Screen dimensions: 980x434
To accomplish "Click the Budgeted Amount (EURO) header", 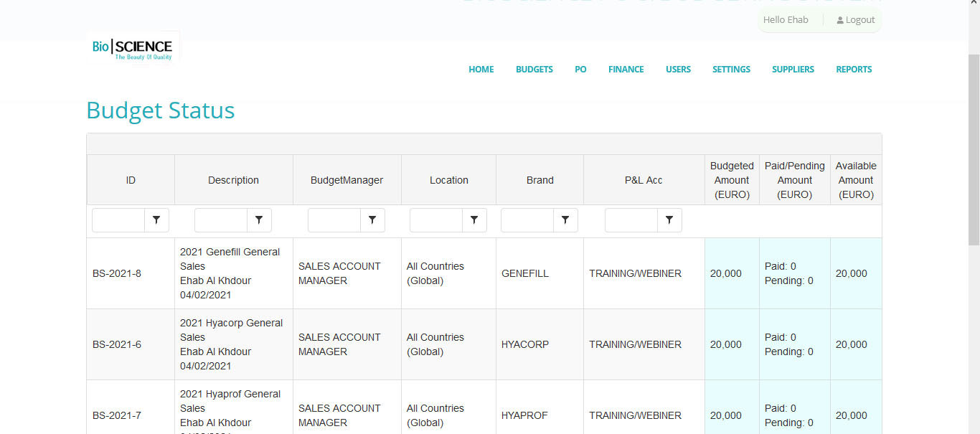I will click(732, 180).
